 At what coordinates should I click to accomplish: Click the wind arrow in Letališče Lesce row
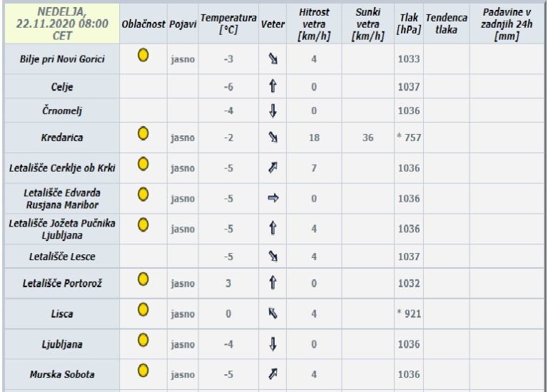coord(273,256)
